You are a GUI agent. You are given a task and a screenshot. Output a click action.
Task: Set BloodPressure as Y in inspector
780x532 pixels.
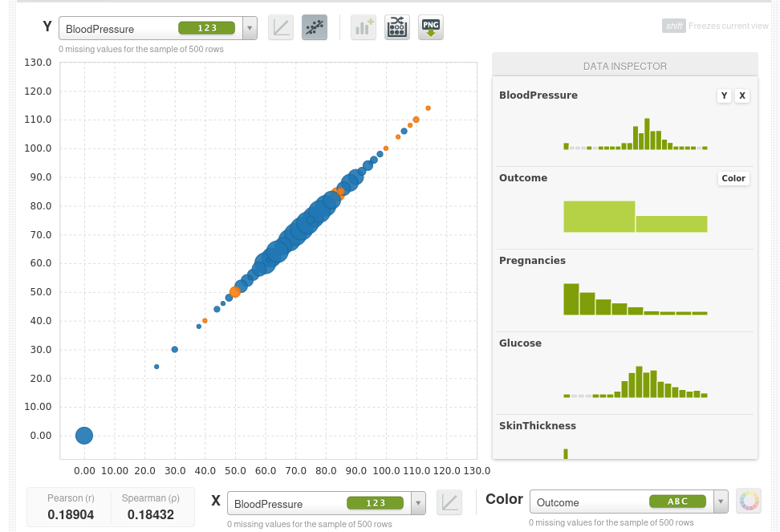click(724, 96)
